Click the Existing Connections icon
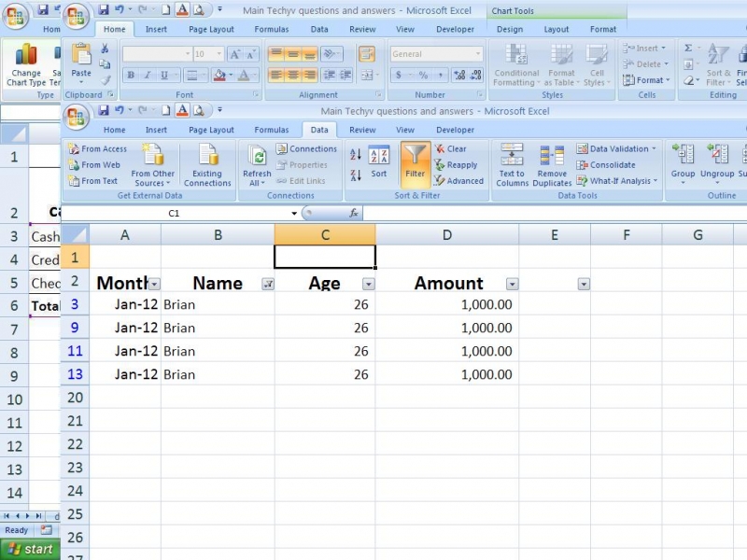 pos(207,165)
